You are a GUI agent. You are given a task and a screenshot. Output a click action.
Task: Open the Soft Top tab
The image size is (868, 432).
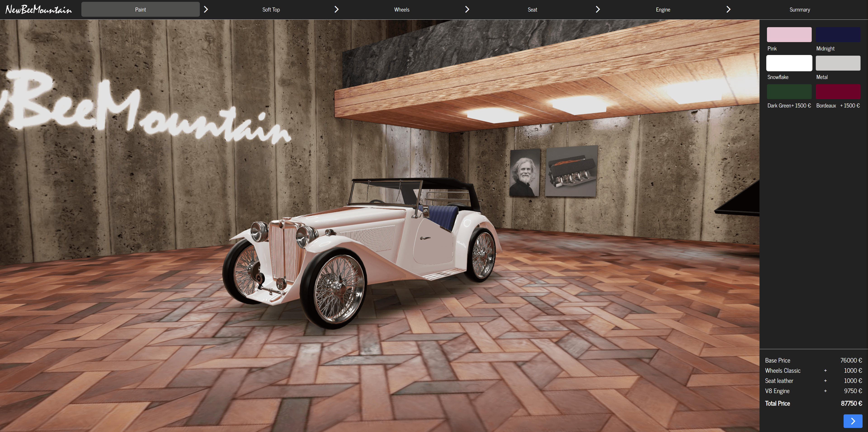tap(271, 10)
